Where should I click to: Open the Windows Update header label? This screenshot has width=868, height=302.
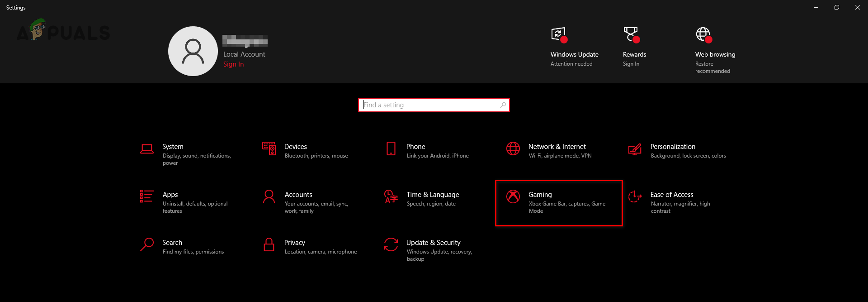point(575,54)
